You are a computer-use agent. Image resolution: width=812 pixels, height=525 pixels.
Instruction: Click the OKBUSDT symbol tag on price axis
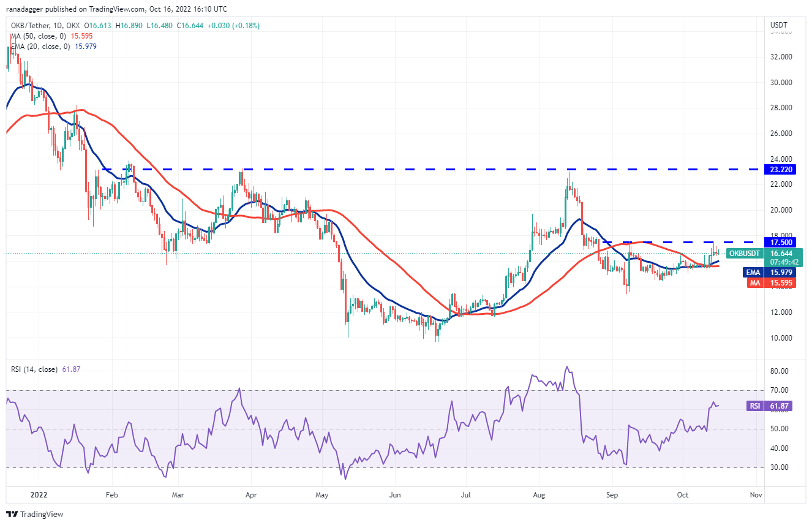744,253
